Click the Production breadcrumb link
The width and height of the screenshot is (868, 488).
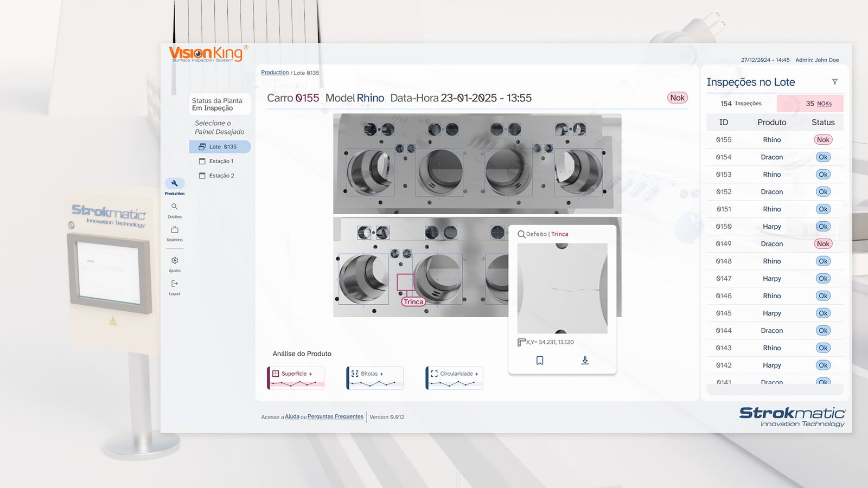(275, 73)
